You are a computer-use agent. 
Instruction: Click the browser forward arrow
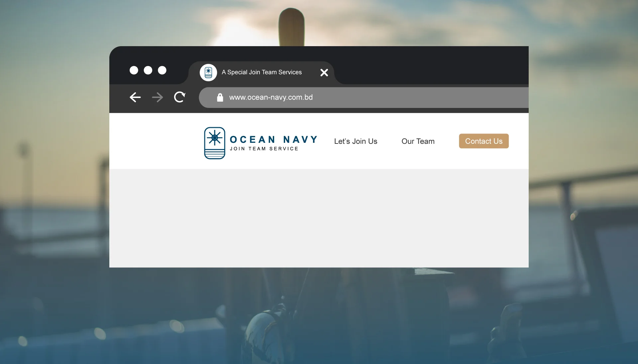158,97
